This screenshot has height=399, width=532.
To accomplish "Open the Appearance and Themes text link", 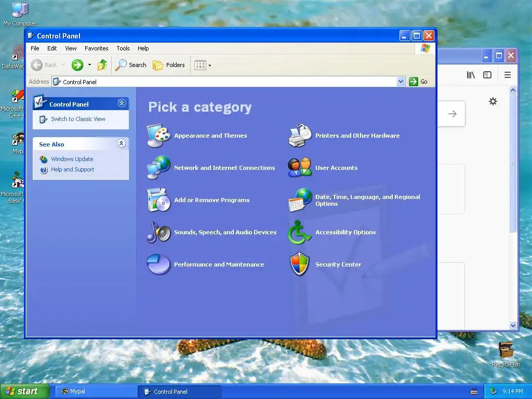I will [210, 136].
